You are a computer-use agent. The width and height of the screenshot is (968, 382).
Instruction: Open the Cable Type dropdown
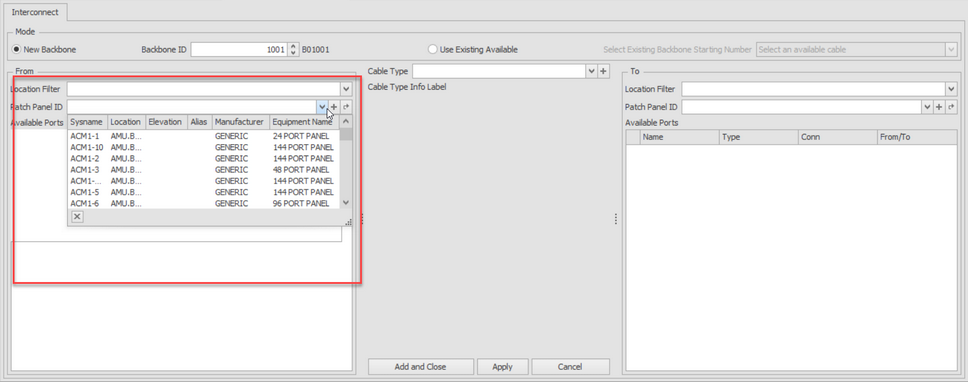pyautogui.click(x=591, y=71)
